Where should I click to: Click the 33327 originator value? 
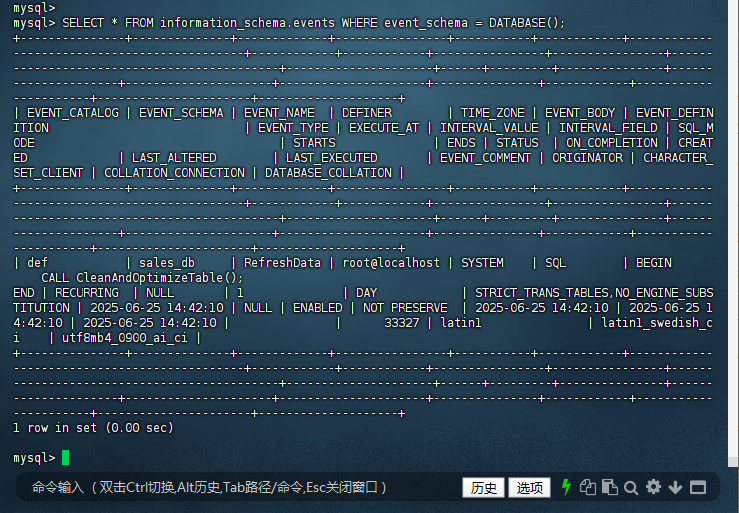coord(402,323)
